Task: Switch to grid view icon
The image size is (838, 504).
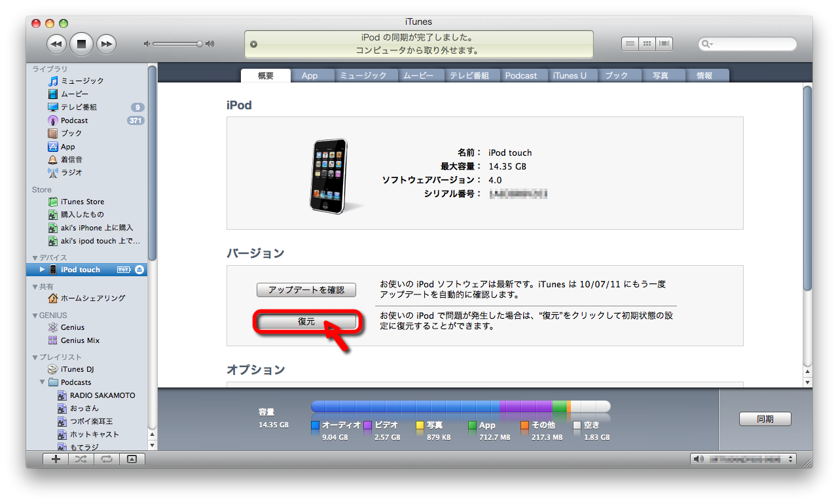Action: 647,44
